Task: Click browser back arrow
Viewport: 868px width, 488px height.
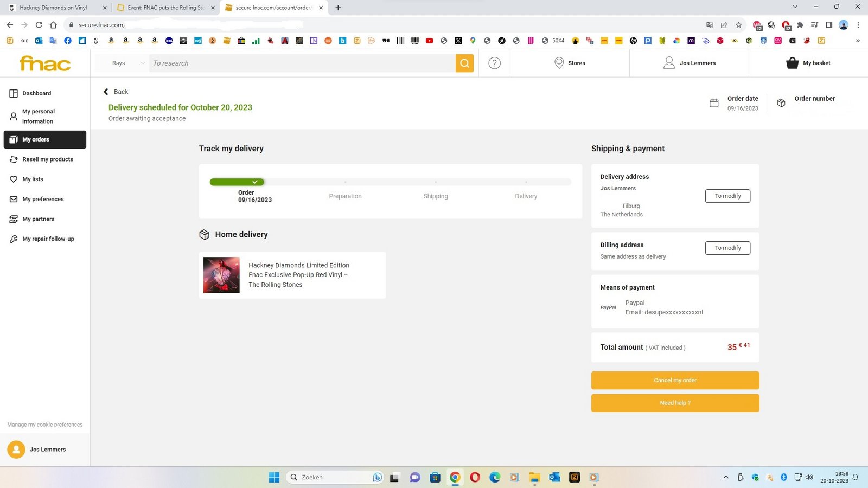Action: [10, 25]
